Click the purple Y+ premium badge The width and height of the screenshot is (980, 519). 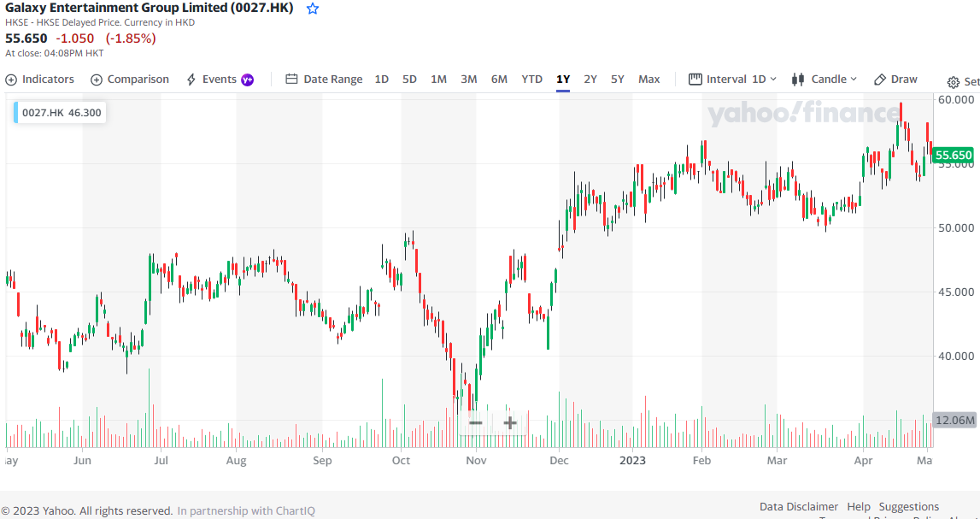(x=248, y=80)
